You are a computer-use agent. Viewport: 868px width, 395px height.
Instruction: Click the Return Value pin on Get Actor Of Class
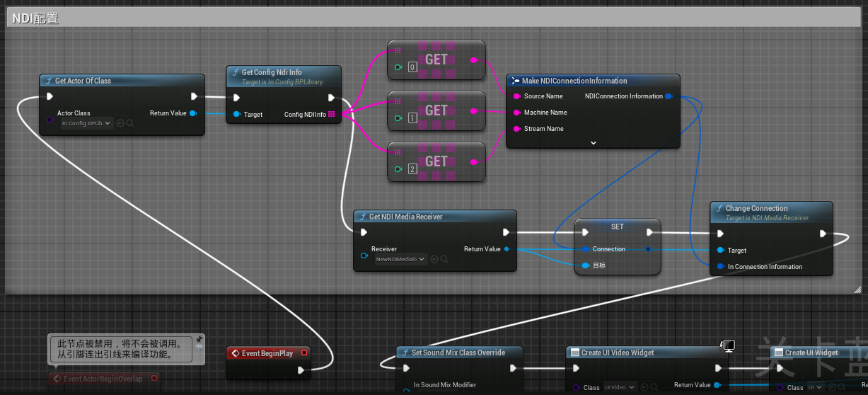(193, 113)
